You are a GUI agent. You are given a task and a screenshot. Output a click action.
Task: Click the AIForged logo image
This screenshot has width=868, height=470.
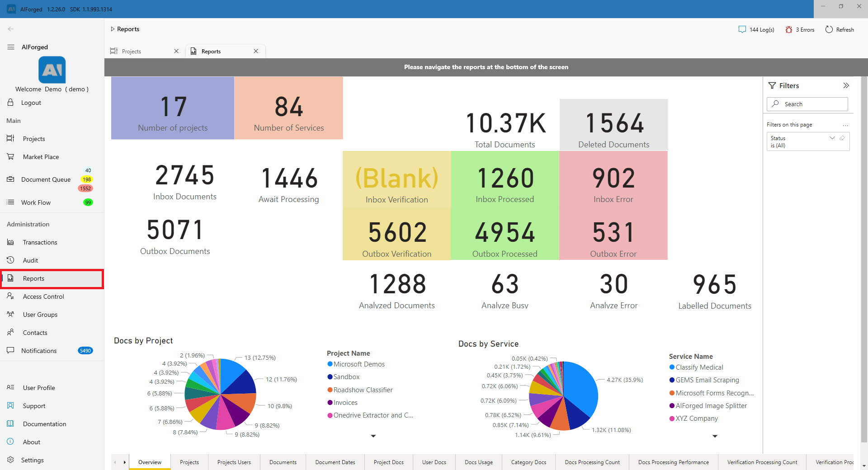click(x=52, y=70)
